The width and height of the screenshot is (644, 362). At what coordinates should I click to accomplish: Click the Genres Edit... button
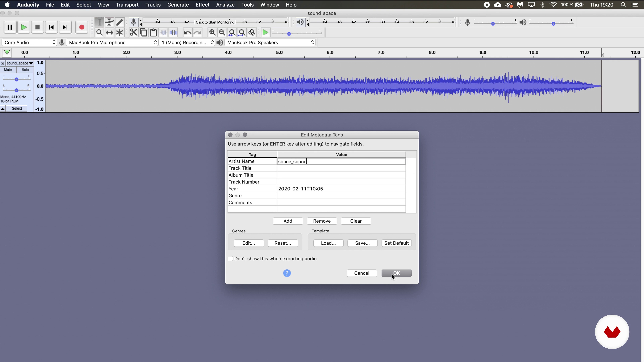click(x=249, y=243)
